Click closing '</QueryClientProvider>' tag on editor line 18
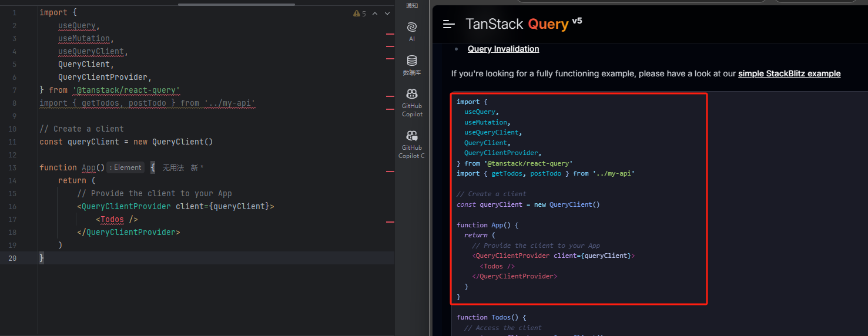Screen dimensions: 868x336 (x=129, y=232)
